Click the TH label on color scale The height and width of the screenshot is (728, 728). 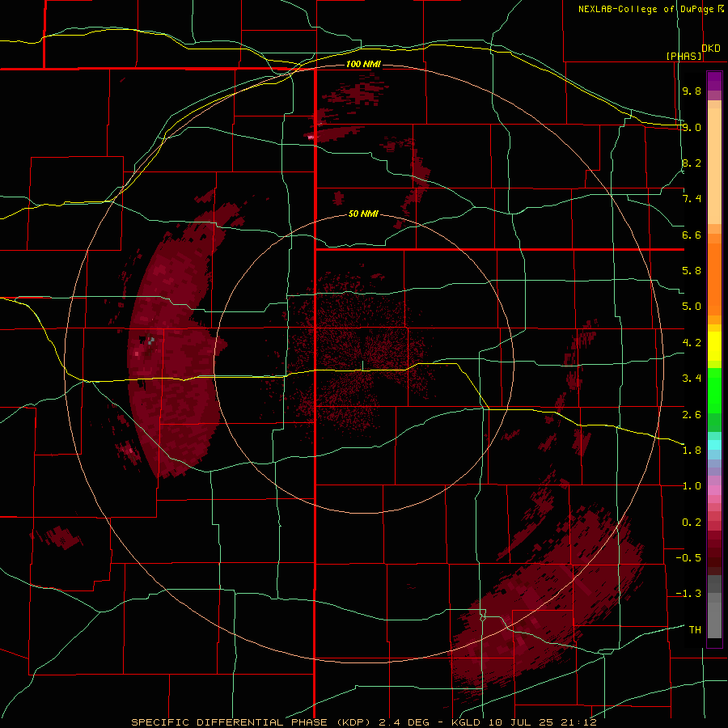695,630
